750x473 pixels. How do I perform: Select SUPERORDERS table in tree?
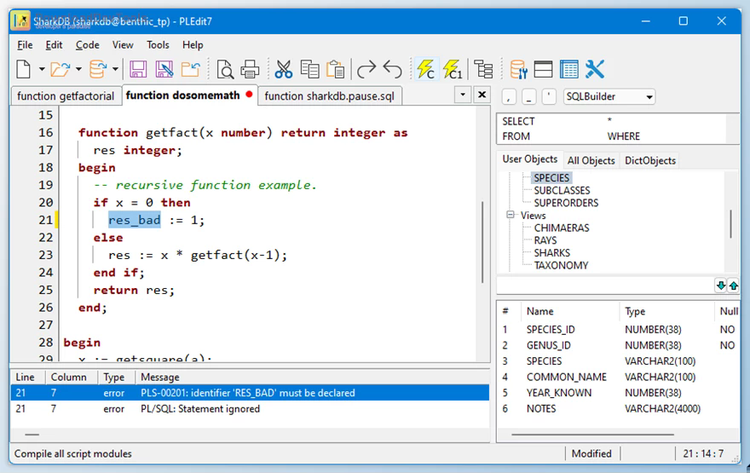click(566, 203)
